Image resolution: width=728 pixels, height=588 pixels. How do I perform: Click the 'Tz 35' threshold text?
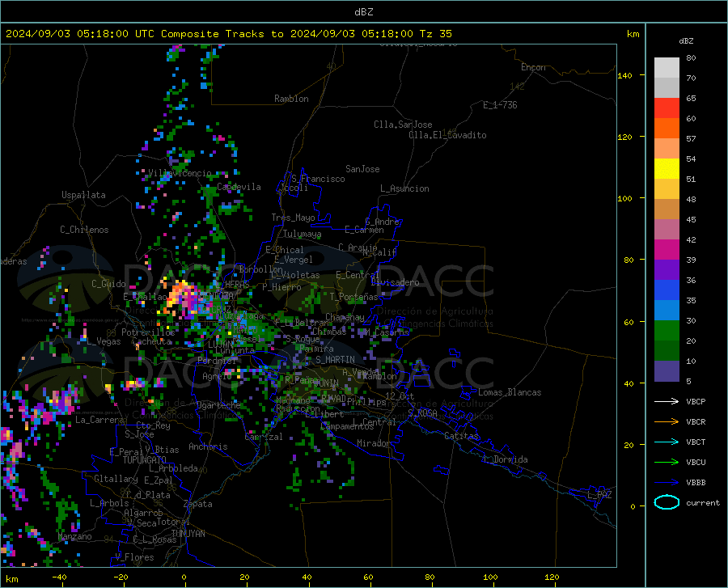tap(435, 34)
